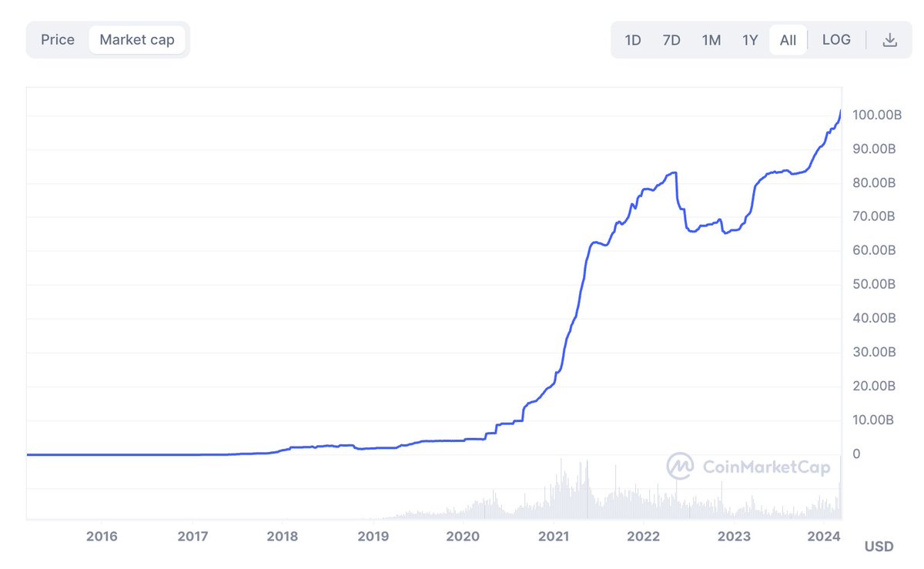Screen dimensions: 924x569
Task: Select the 1D time range
Action: [x=632, y=39]
